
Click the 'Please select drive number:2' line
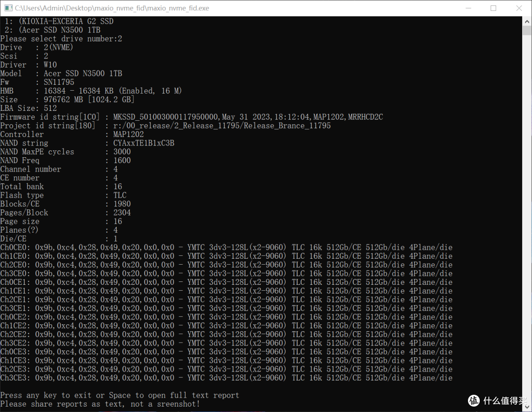(x=61, y=38)
